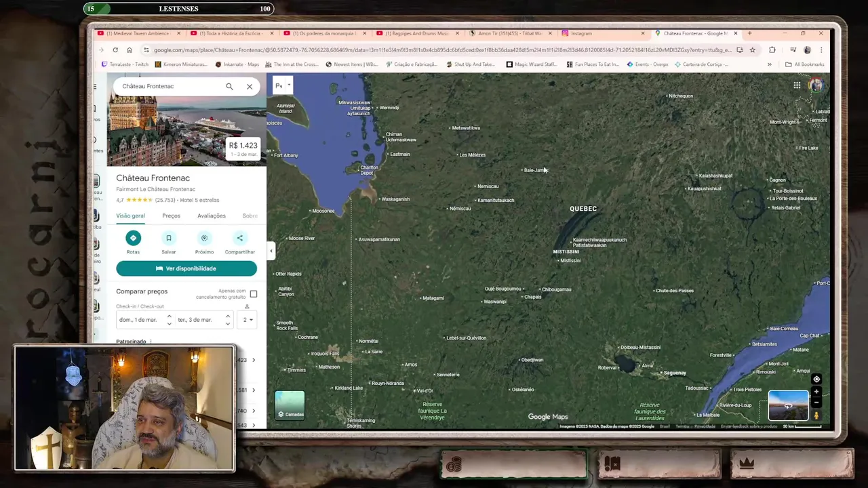Zoom out with the minus button
The width and height of the screenshot is (868, 488).
(816, 403)
